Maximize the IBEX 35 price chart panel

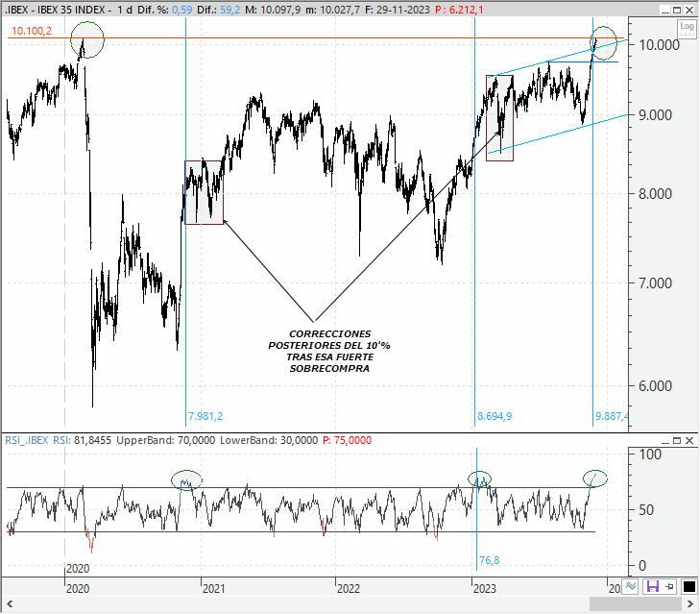(677, 10)
